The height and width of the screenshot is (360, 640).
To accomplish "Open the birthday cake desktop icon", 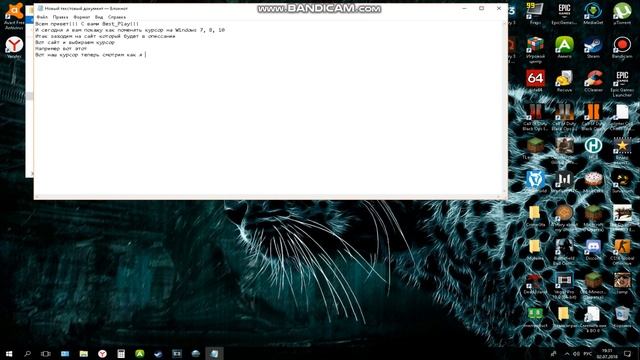I will [593, 181].
